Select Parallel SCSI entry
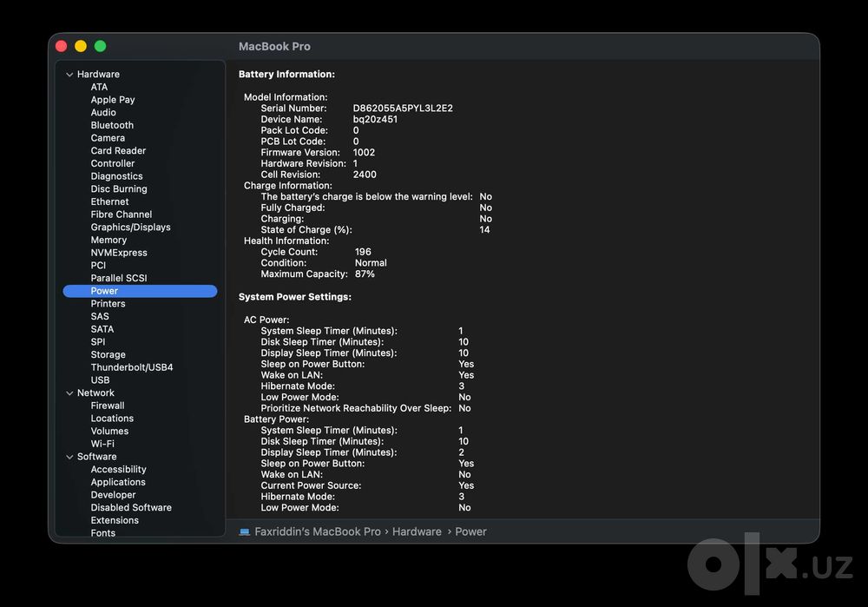The height and width of the screenshot is (607, 868). tap(119, 278)
